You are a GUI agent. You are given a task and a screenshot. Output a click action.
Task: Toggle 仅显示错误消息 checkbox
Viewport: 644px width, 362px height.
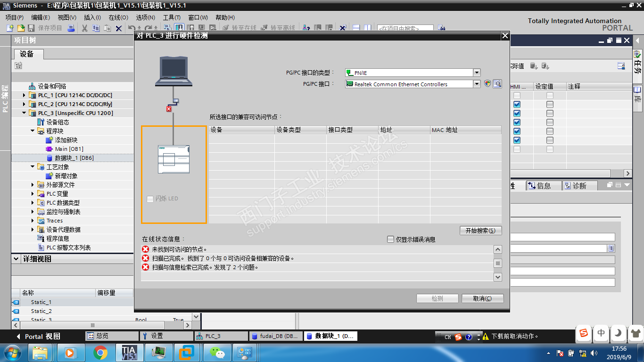pyautogui.click(x=390, y=239)
